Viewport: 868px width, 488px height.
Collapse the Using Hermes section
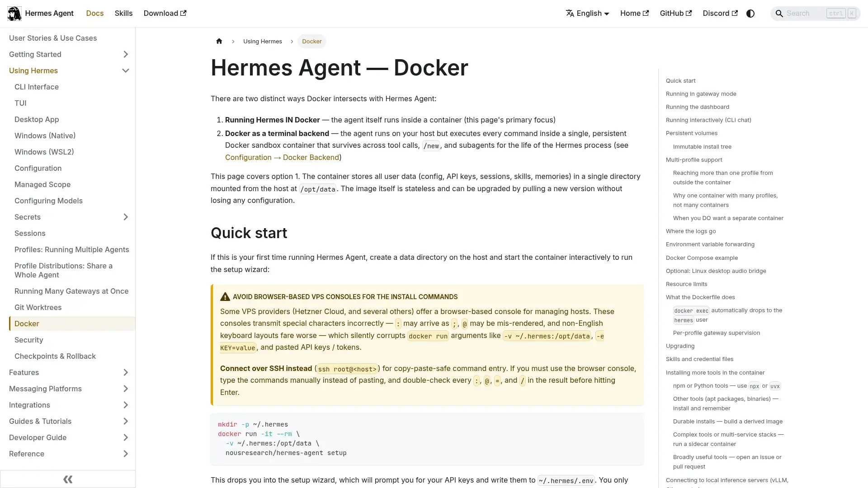tap(125, 70)
